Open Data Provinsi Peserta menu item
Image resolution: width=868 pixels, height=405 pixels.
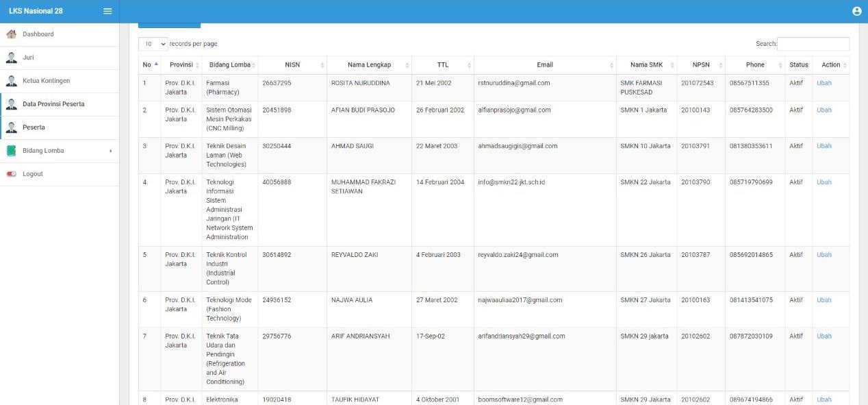(x=60, y=104)
